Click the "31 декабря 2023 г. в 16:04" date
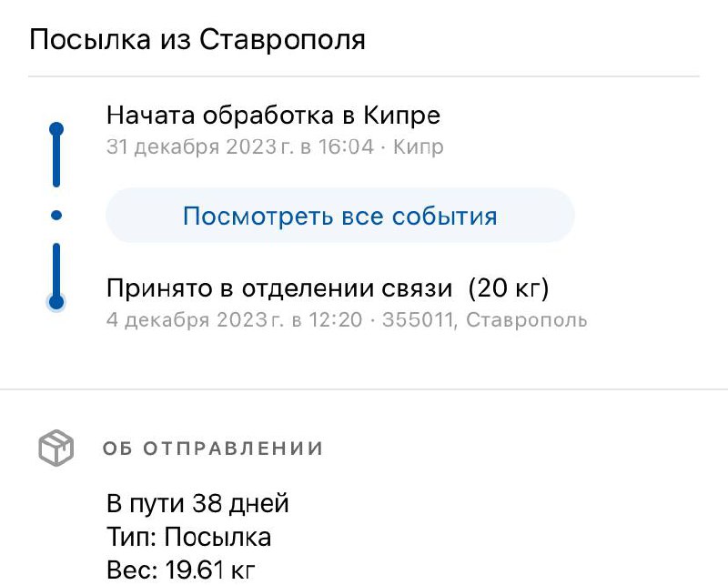The height and width of the screenshot is (585, 728). pyautogui.click(x=240, y=146)
